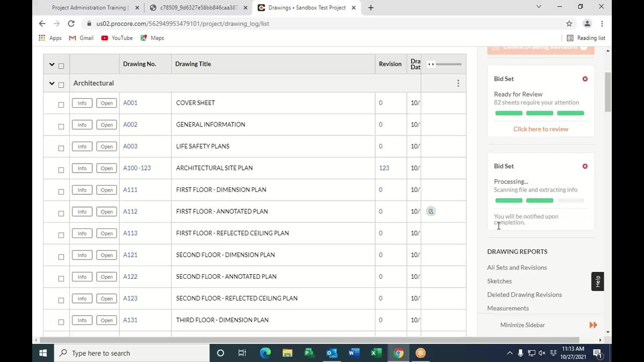Image resolution: width=644 pixels, height=362 pixels.
Task: Open the YouTube bookmark
Action: pyautogui.click(x=116, y=38)
